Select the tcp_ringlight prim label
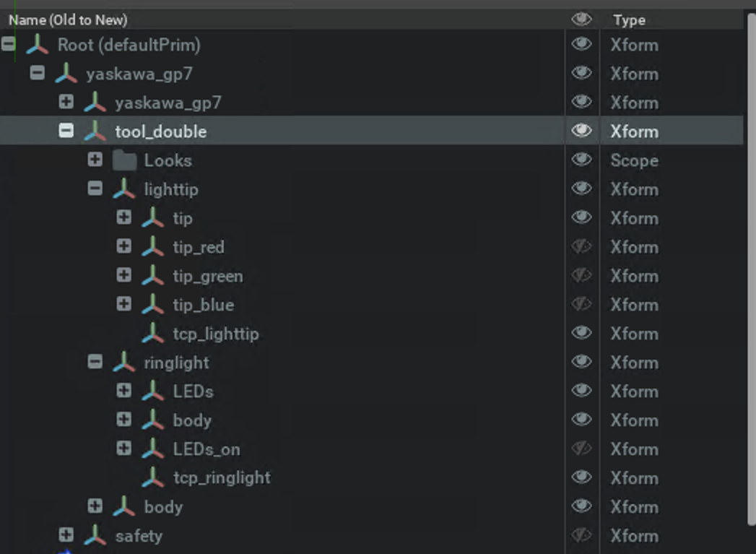Viewport: 756px width, 554px height. point(222,478)
